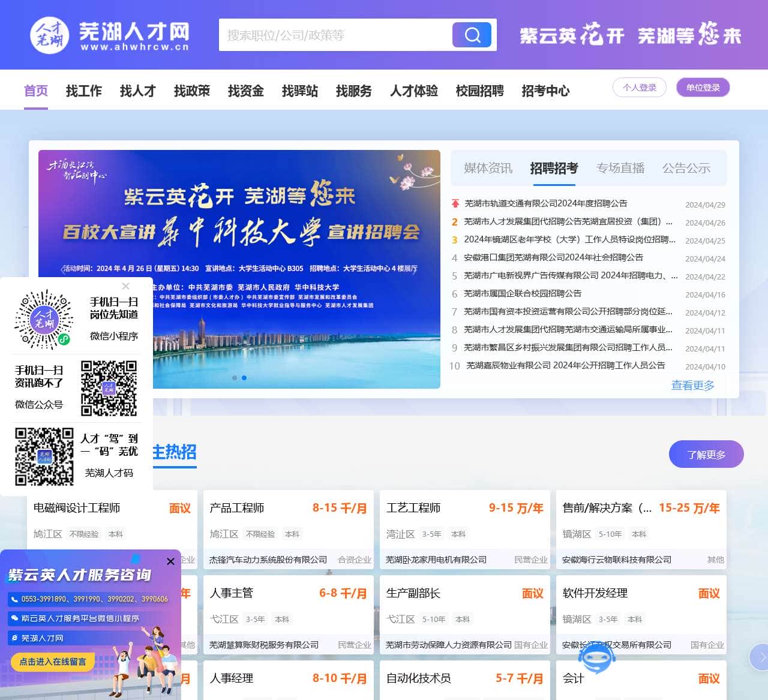The width and height of the screenshot is (768, 700).
Task: Open 找工作 navigation item
Action: pyautogui.click(x=84, y=91)
